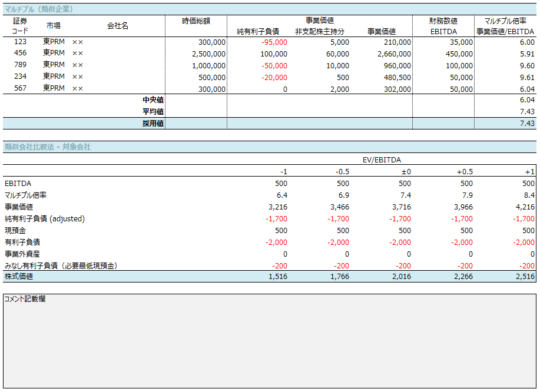Select the 採用値 multiple cell showing 7.43
Screen dimensions: 540x392
coord(505,123)
